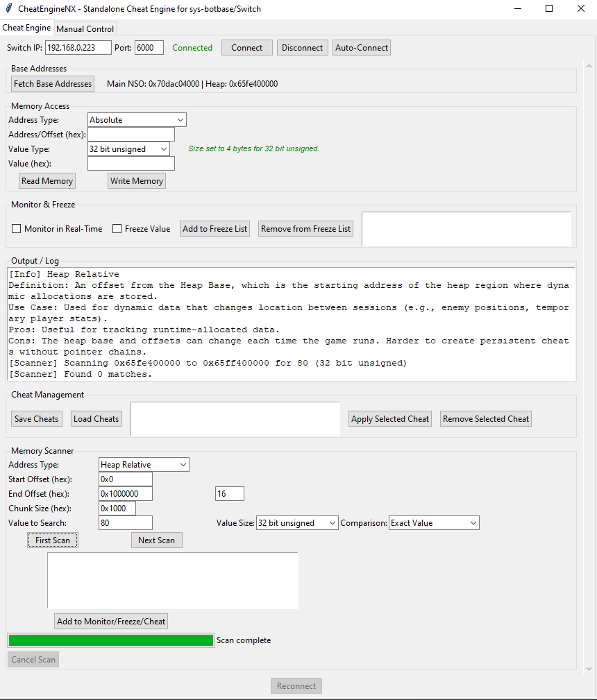Maximize the CheatEngineNX window
Viewport: 597px width, 700px height.
pos(549,8)
